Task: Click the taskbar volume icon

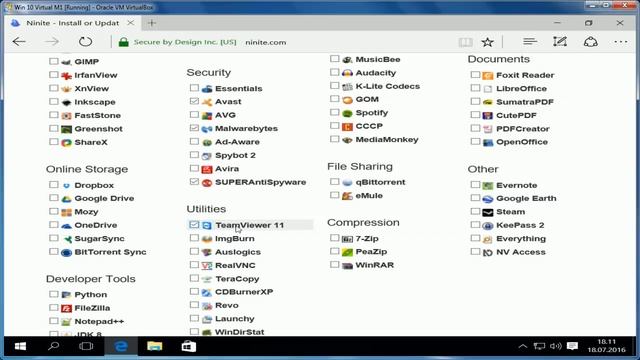Action: (x=556, y=347)
